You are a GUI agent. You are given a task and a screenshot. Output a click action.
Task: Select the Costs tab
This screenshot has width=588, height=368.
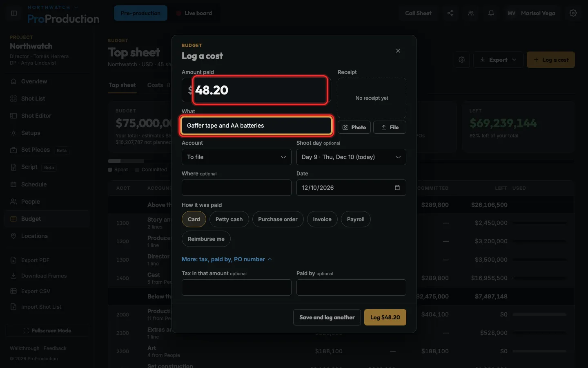tap(159, 85)
